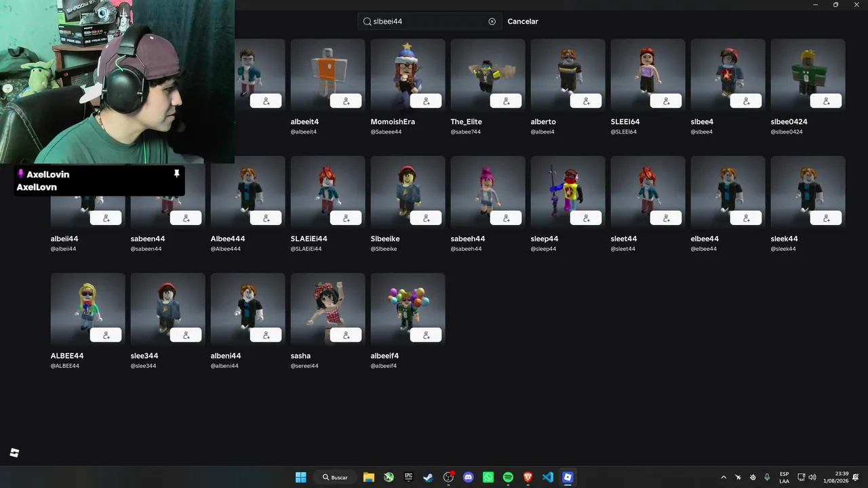Add sasha as a friend
868x488 pixels.
(347, 335)
